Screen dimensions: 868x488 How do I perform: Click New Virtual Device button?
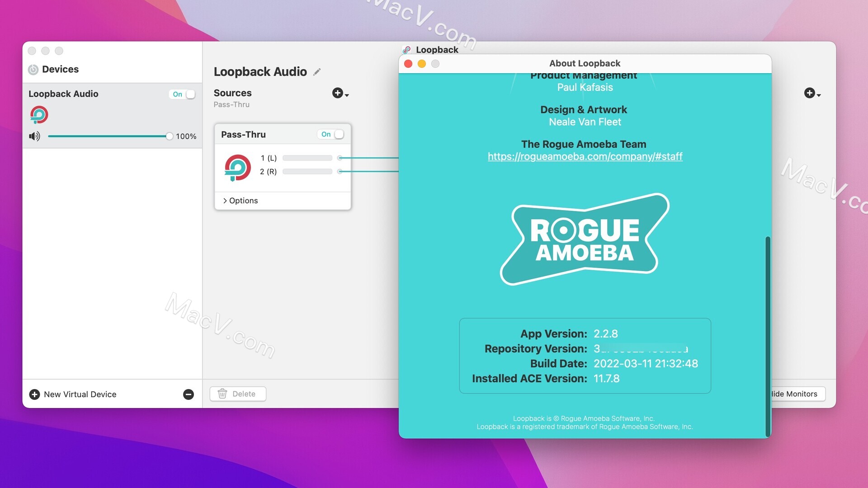coord(73,394)
